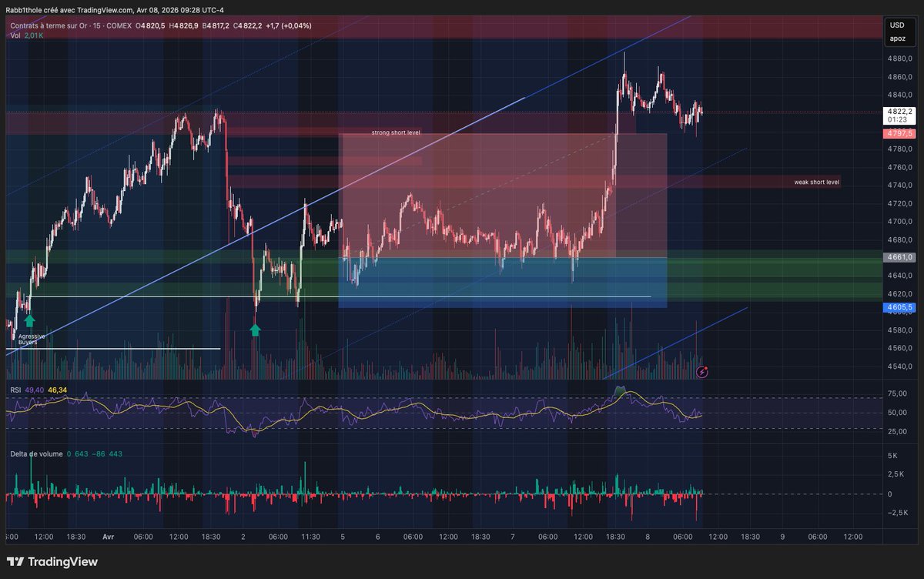Click the RSI average value 46,34
Viewport: 924px width, 579px height.
57,390
